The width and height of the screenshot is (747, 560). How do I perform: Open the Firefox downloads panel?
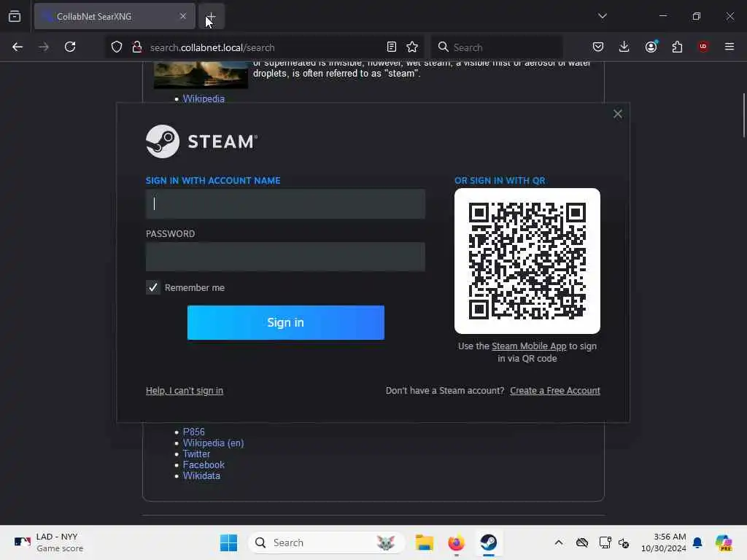click(624, 47)
